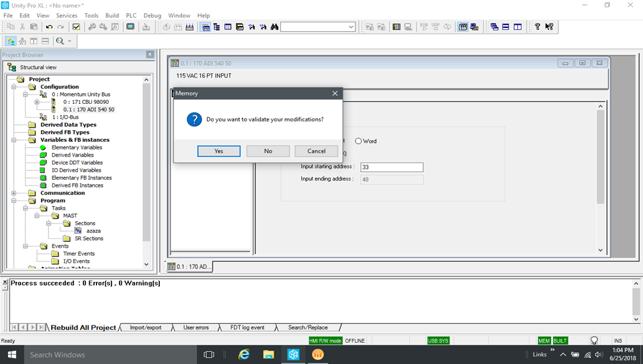Select the Functional view hierarchy icon
643x364 pixels.
(22, 42)
